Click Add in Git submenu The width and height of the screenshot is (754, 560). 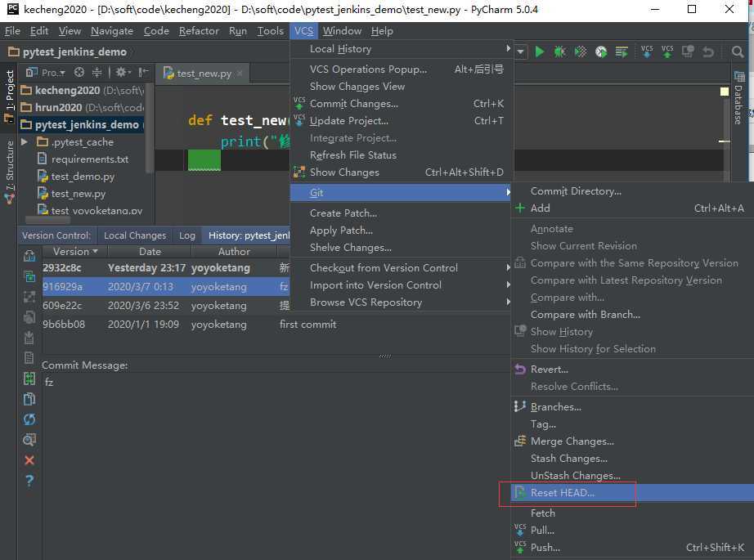point(632,208)
